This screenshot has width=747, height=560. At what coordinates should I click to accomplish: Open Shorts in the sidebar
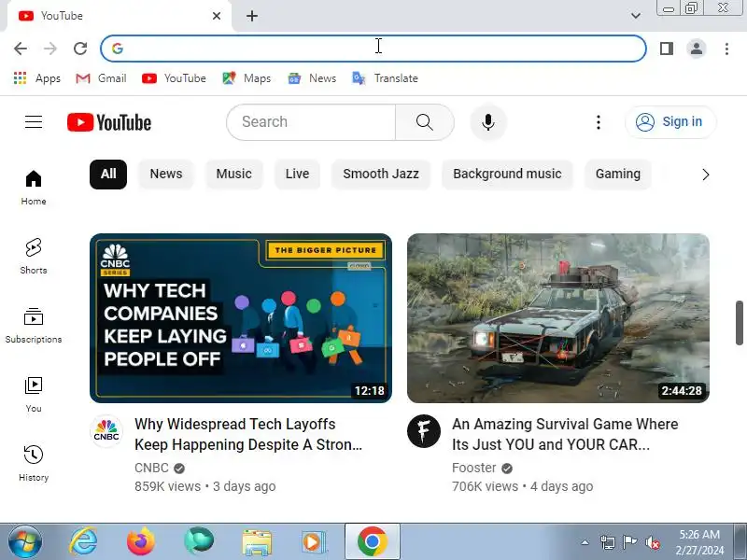pyautogui.click(x=34, y=257)
